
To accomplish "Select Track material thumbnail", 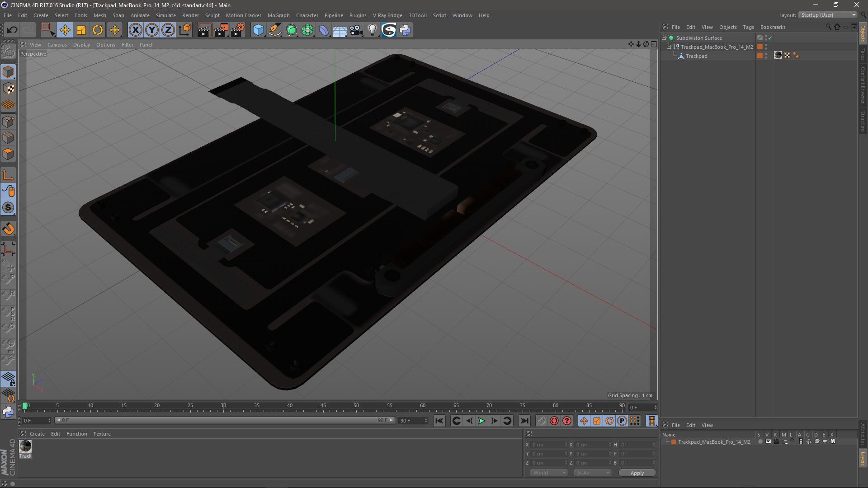I will pyautogui.click(x=25, y=446).
